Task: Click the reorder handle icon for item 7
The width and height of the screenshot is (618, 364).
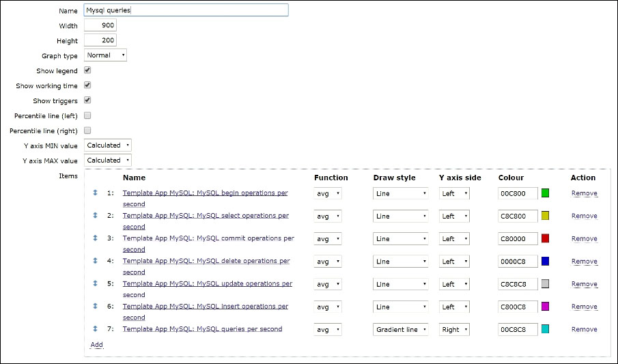Action: pos(95,329)
